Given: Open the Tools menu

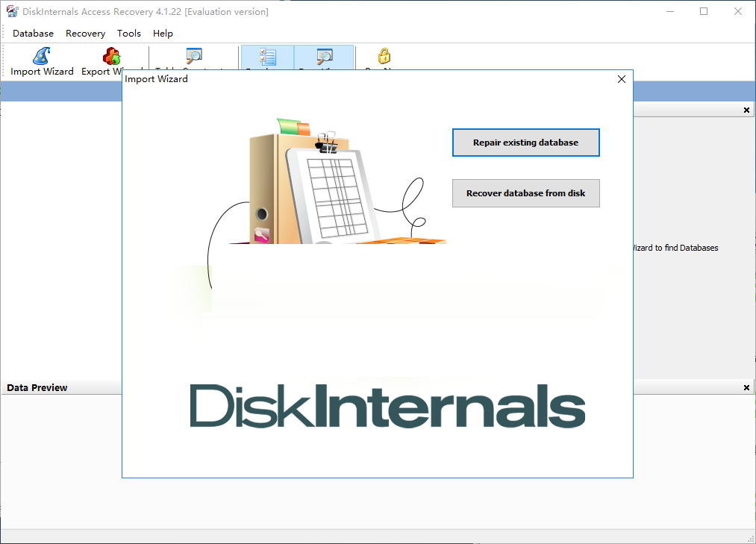Looking at the screenshot, I should coord(128,34).
